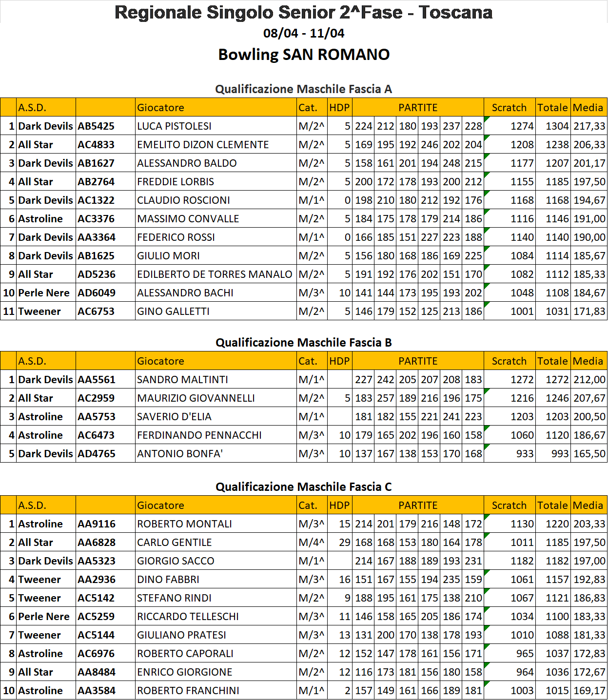608x700 pixels.
Task: Select player name 'FERDINANDO PENNACCHI'
Action: click(x=199, y=435)
